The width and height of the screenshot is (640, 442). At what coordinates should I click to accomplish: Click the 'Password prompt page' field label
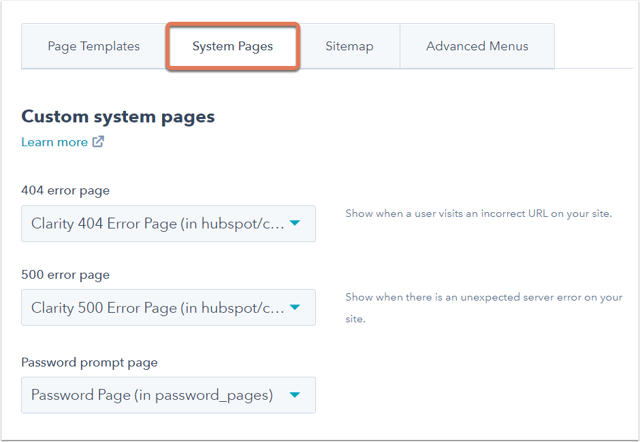(89, 362)
